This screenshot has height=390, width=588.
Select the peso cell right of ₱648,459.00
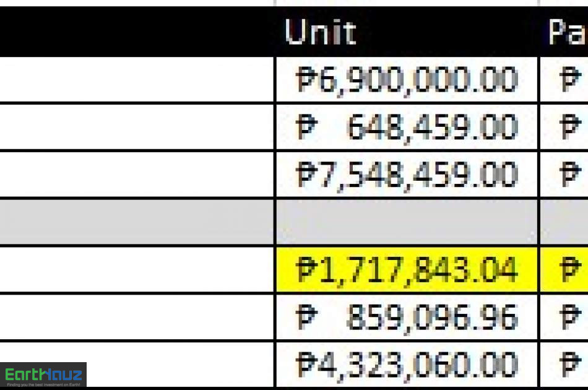pyautogui.click(x=564, y=127)
